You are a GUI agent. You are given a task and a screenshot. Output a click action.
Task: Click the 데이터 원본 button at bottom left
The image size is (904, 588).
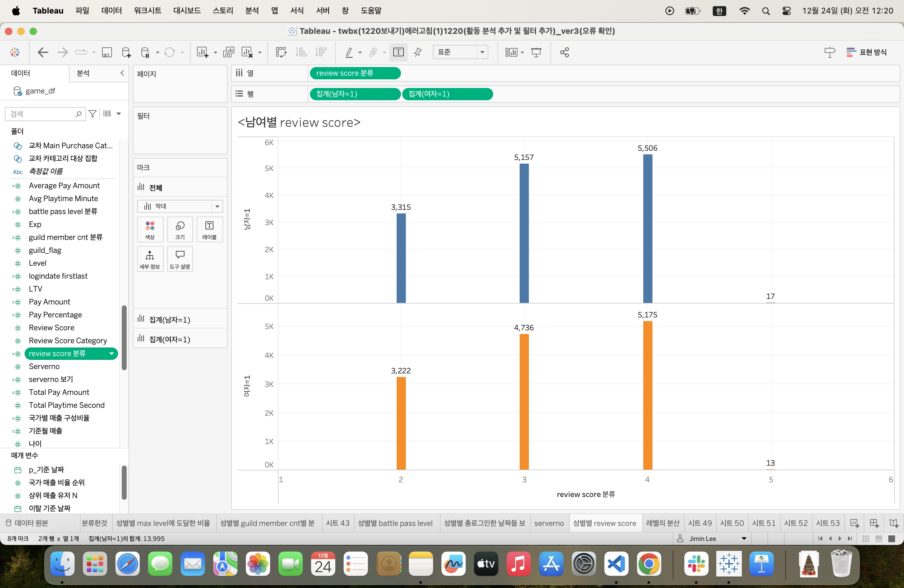tap(27, 523)
